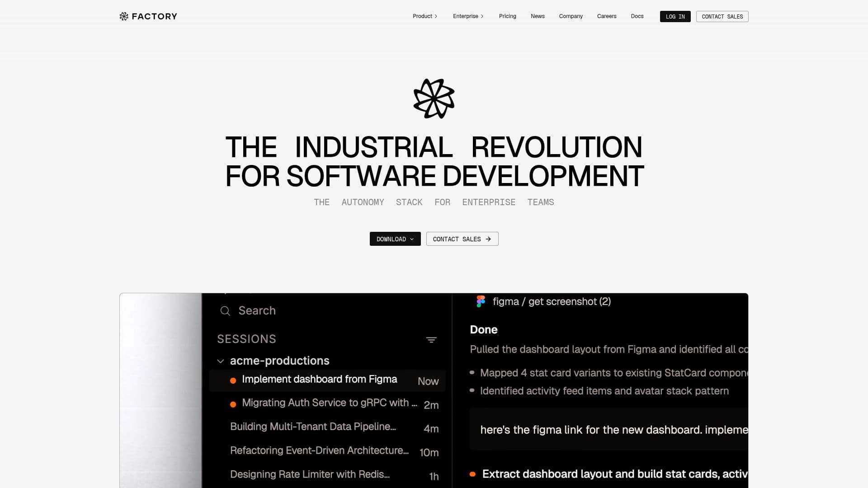Open Refactoring Event-Driven Architecture session

coord(327,451)
